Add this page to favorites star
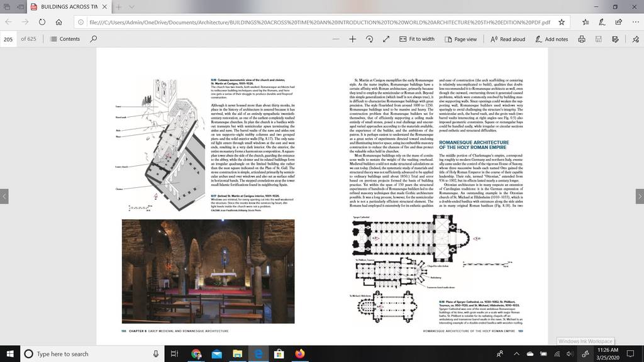 point(562,22)
